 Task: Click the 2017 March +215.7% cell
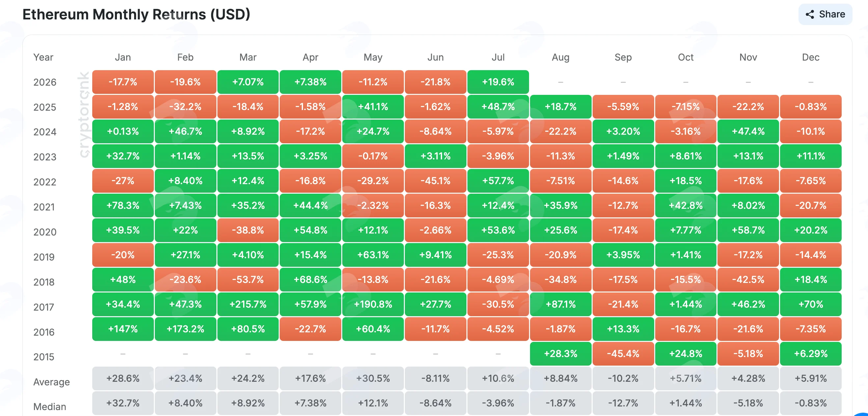pyautogui.click(x=248, y=304)
